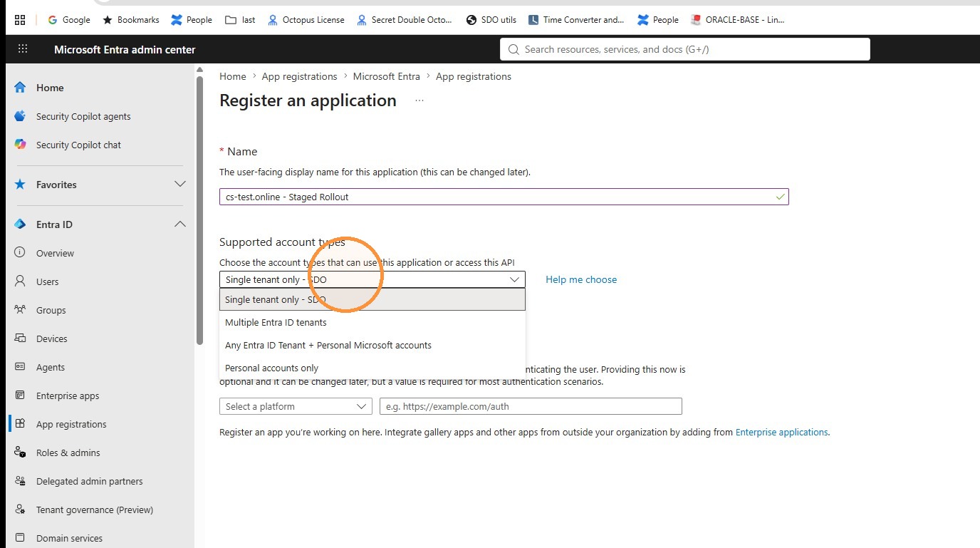Open the ORACLE-BASE bookmark
Screen dimensions: 980x548
point(738,20)
